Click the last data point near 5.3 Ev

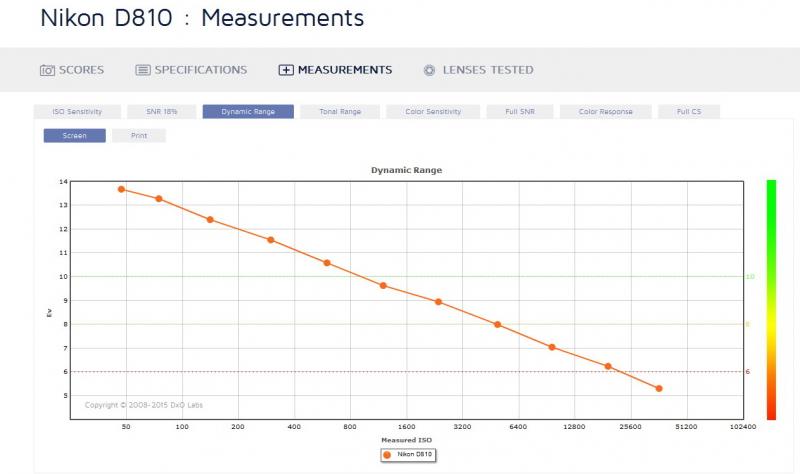tap(659, 389)
